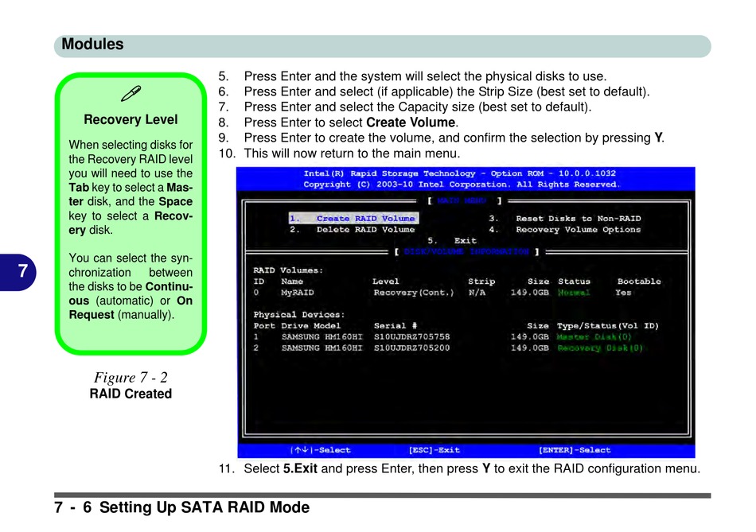Click the Modules header bar
756x532 pixels.
point(382,45)
